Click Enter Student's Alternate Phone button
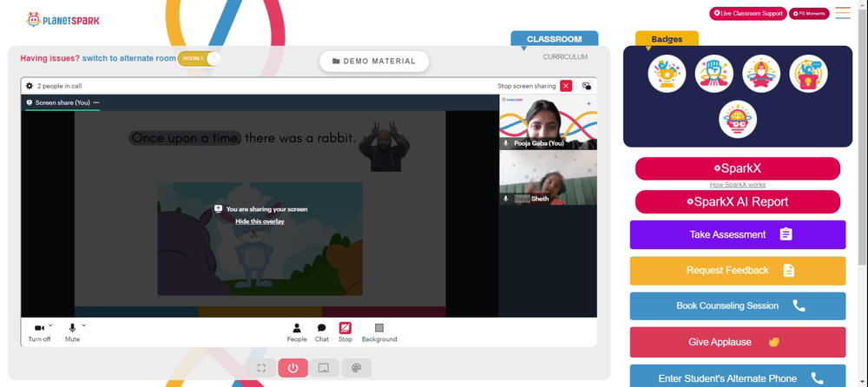The image size is (868, 387). (x=737, y=377)
